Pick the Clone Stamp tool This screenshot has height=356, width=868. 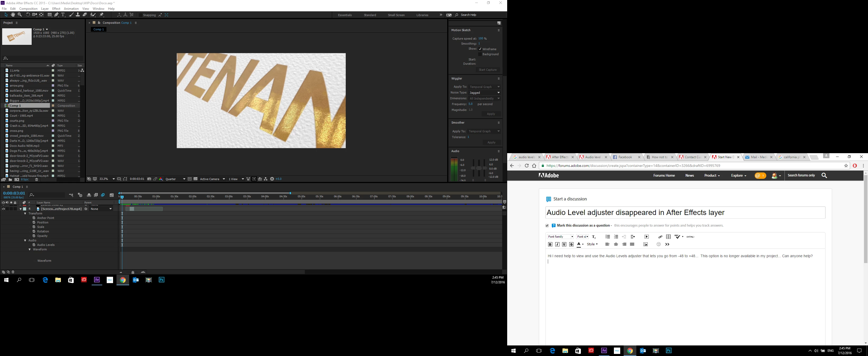(x=77, y=15)
